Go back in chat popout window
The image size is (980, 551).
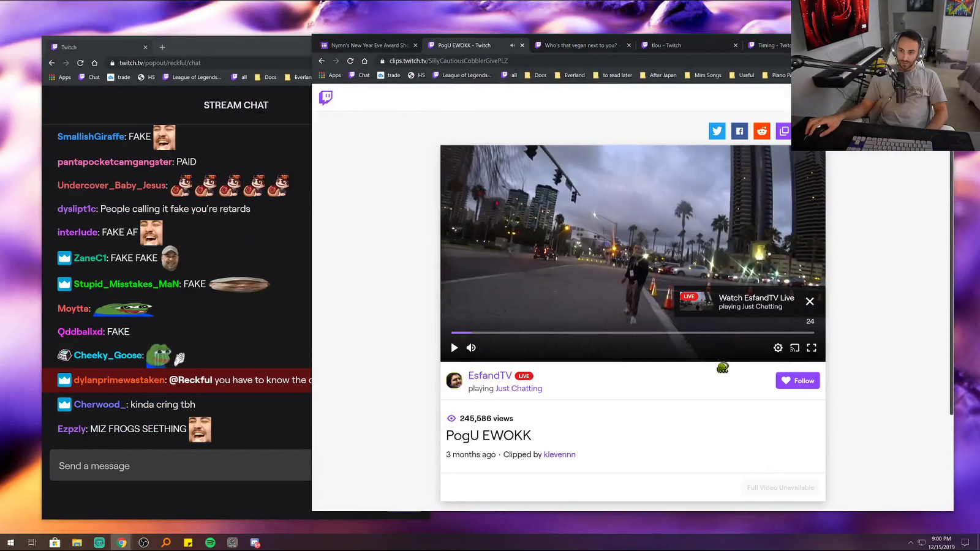[51, 62]
